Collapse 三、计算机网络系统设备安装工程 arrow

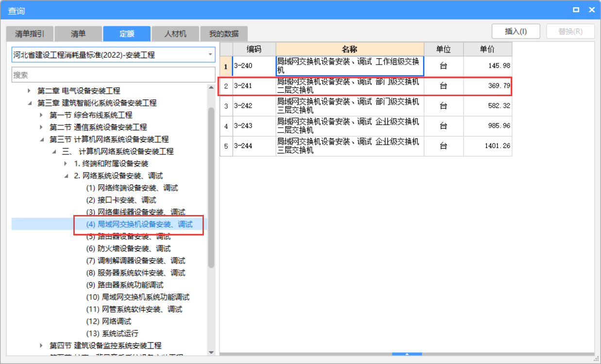pyautogui.click(x=53, y=151)
